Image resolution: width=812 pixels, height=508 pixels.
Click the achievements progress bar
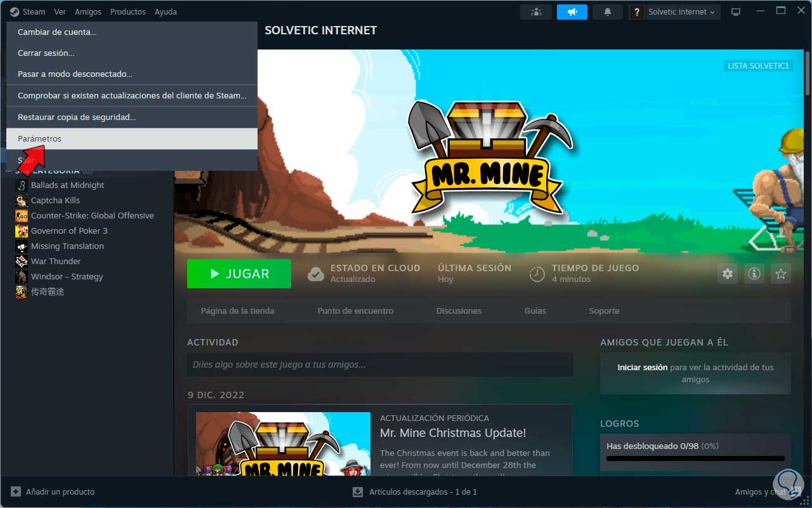click(695, 458)
